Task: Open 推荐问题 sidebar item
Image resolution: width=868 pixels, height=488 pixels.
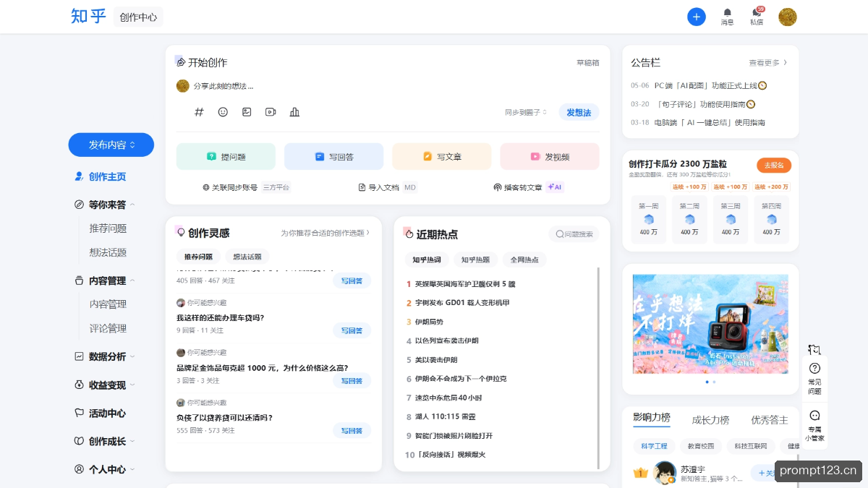Action: tap(108, 228)
